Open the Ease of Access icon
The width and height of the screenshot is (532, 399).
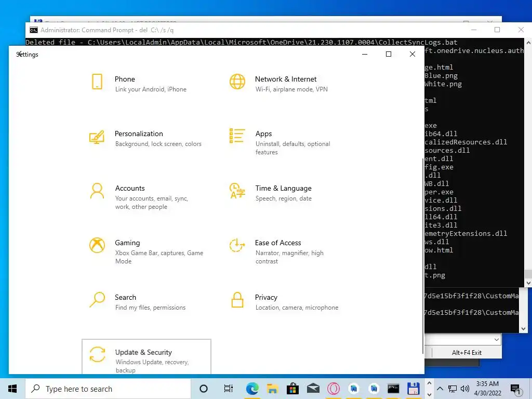click(x=237, y=245)
